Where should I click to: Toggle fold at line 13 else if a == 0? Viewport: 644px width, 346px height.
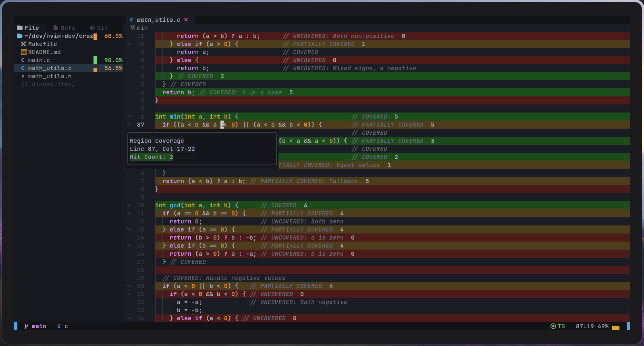129,229
